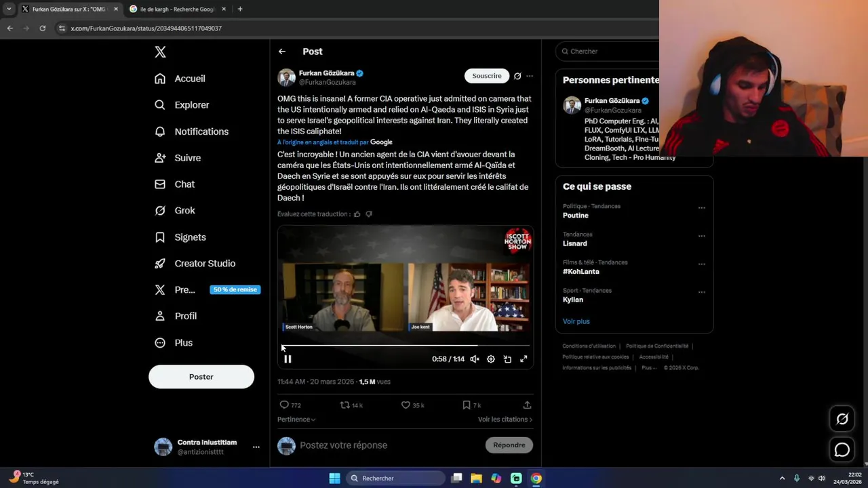Open Accueil home page

(180, 79)
